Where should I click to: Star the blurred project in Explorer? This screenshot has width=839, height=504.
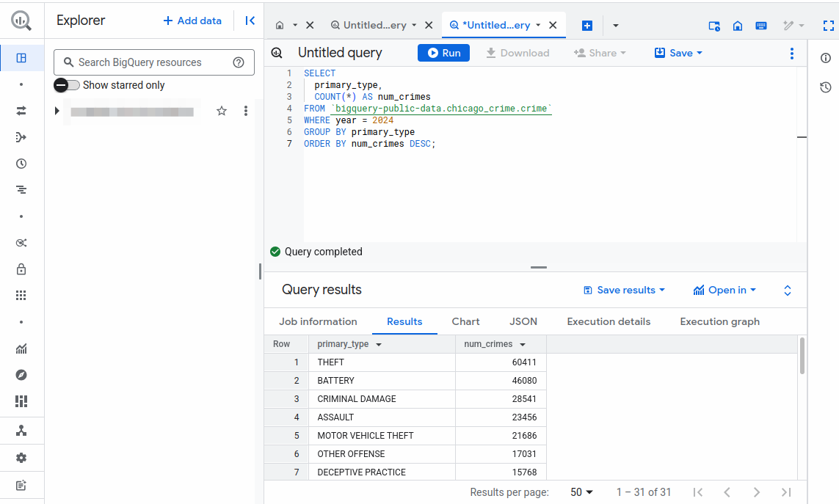[222, 111]
